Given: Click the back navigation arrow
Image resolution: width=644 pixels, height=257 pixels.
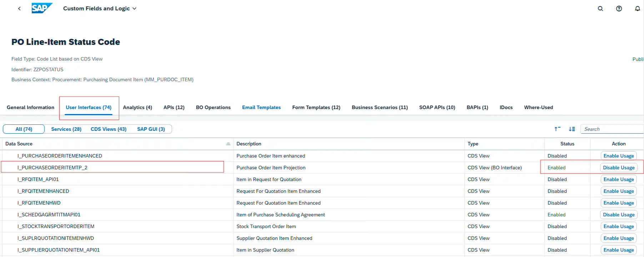Looking at the screenshot, I should [19, 9].
